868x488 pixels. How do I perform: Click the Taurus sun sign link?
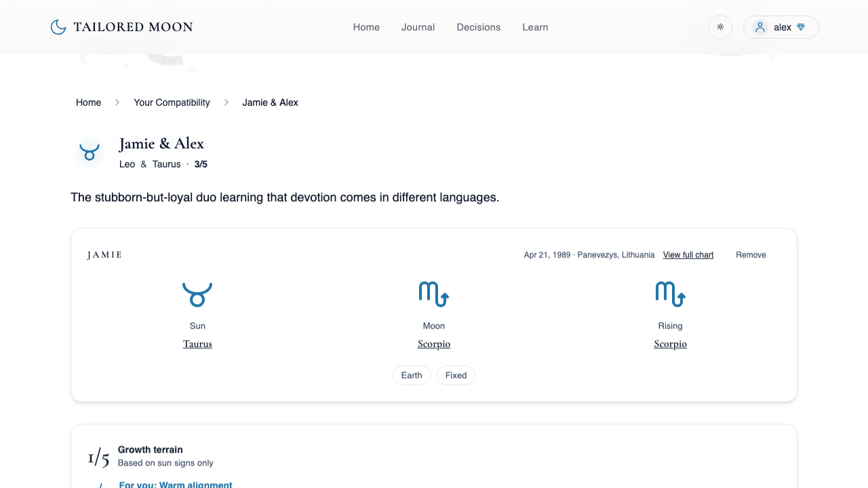pyautogui.click(x=197, y=344)
